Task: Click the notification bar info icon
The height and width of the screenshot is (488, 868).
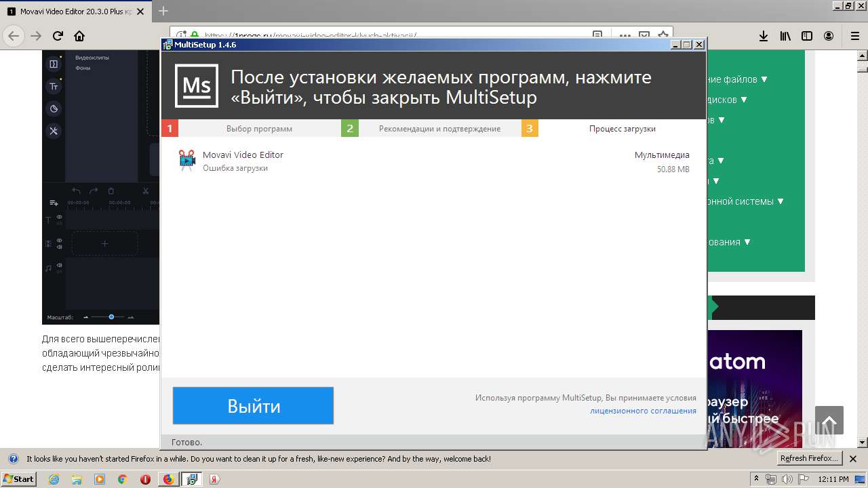Action: pos(13,459)
